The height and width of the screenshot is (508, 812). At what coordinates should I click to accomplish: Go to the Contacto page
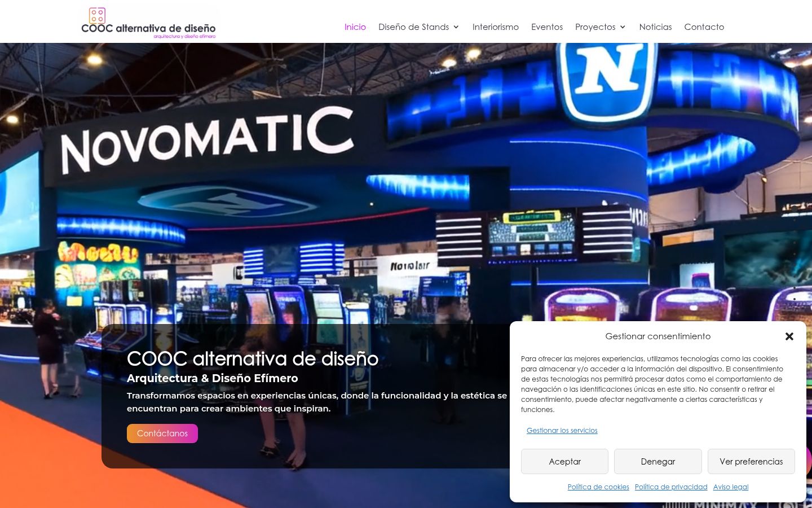click(704, 27)
